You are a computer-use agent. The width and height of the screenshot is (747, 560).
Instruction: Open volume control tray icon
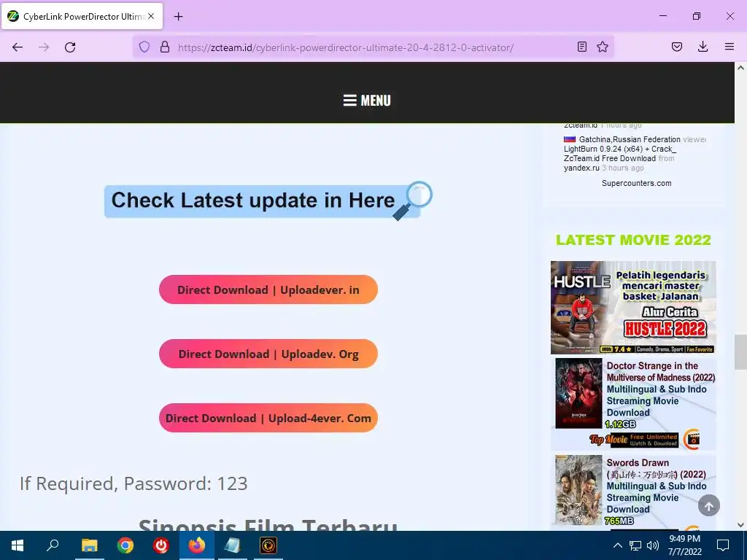pyautogui.click(x=653, y=545)
